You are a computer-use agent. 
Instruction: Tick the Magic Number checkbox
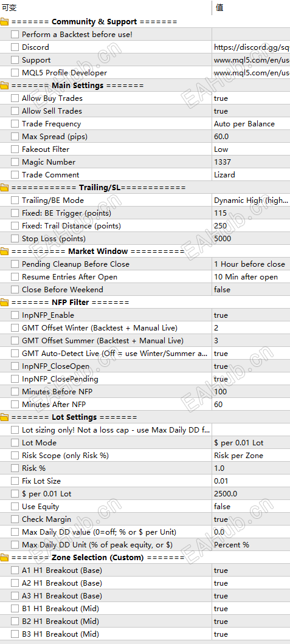(x=15, y=162)
